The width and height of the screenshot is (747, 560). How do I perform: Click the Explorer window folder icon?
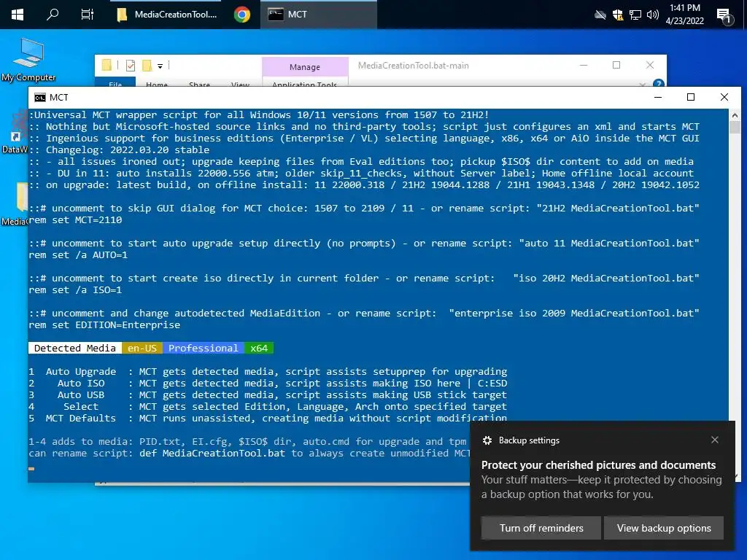[x=107, y=65]
